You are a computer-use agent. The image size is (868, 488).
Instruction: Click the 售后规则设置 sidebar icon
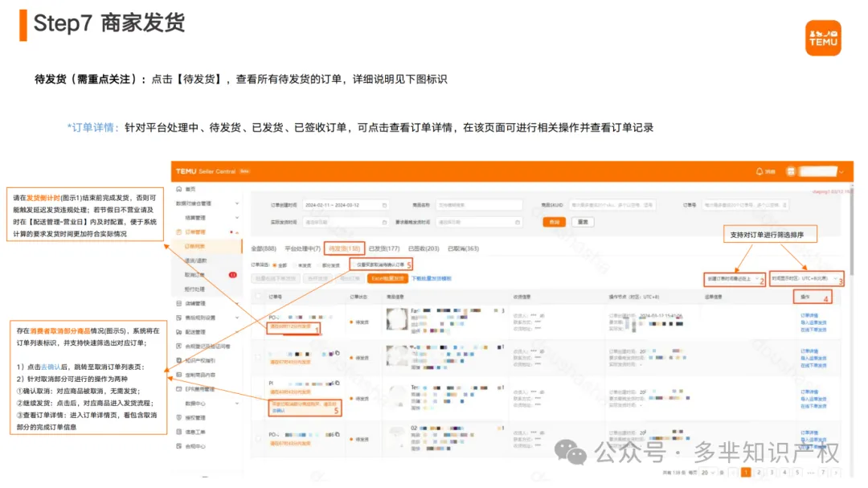coord(178,318)
